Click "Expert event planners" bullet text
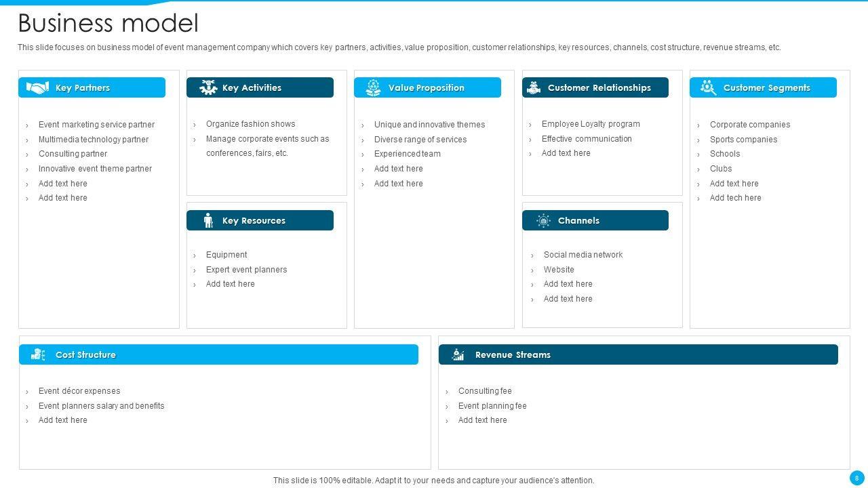 coord(247,270)
